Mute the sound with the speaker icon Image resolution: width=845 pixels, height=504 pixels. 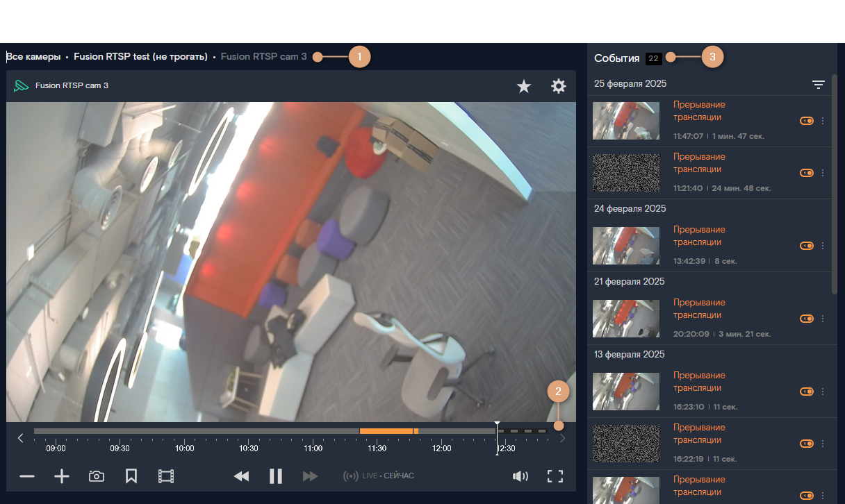pos(520,476)
